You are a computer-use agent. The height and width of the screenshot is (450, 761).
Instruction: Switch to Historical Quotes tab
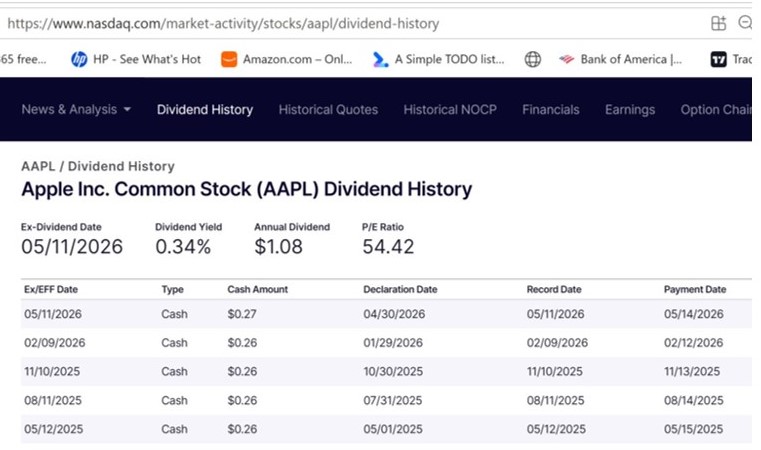coord(328,109)
